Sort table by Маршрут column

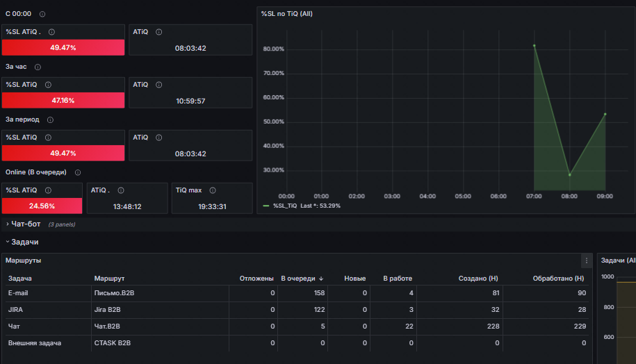109,279
